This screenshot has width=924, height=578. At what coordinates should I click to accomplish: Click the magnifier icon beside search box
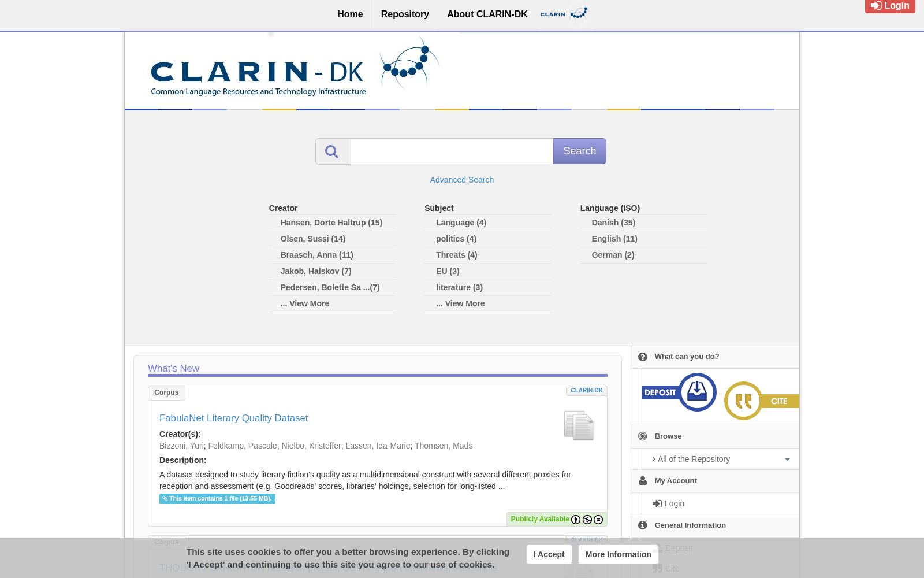333,151
